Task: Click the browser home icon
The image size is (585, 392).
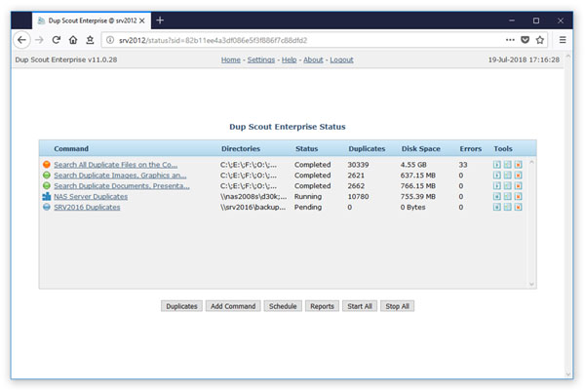Action: pos(73,40)
